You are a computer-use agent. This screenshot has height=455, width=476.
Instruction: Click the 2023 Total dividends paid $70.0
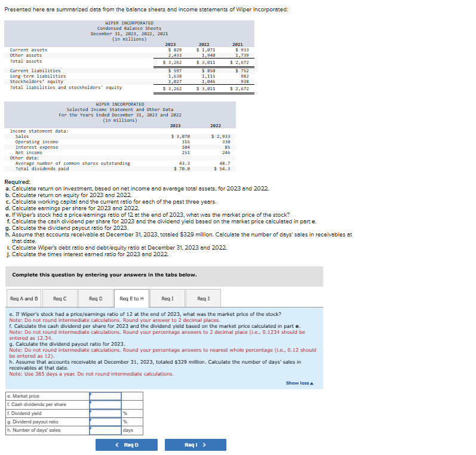182,169
